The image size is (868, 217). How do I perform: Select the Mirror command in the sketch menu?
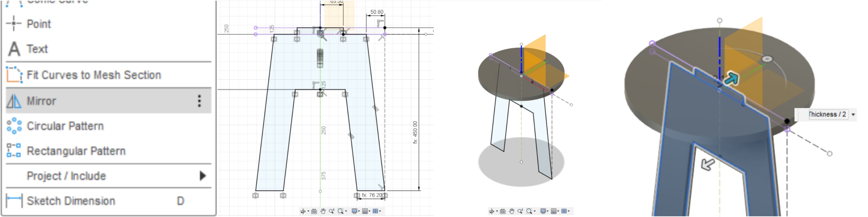(42, 101)
